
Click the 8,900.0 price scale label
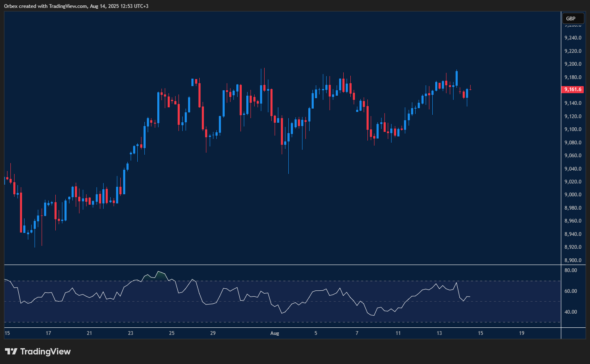pos(573,260)
